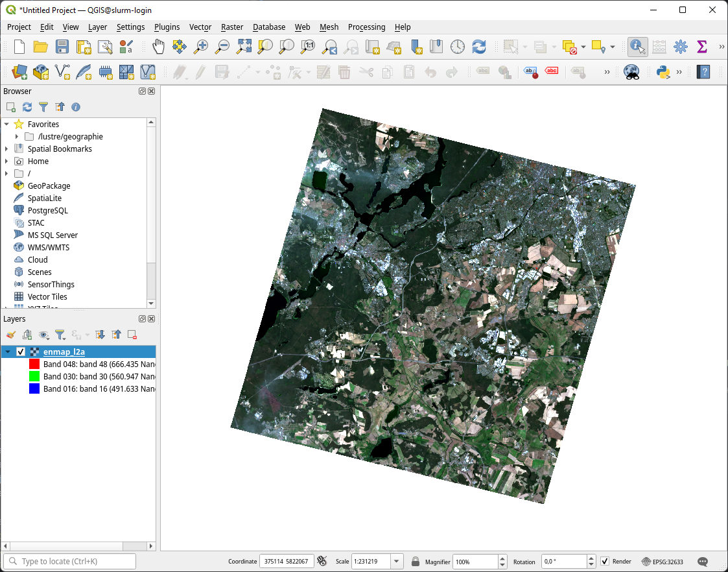The height and width of the screenshot is (572, 728).
Task: Open an existing project folder icon
Action: [x=40, y=47]
